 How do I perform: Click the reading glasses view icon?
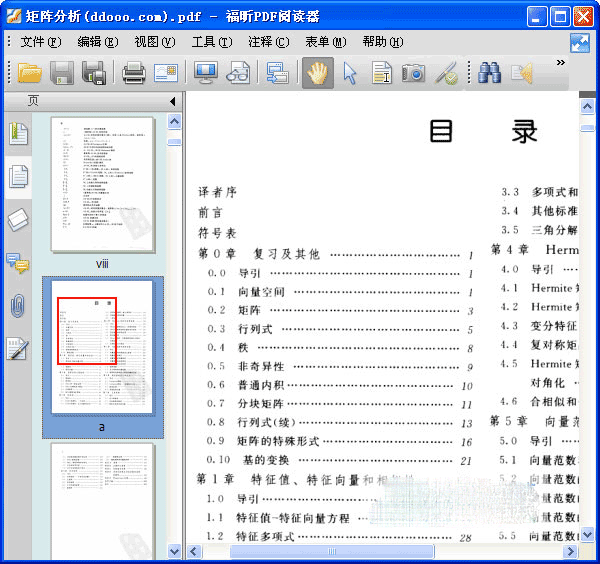238,73
